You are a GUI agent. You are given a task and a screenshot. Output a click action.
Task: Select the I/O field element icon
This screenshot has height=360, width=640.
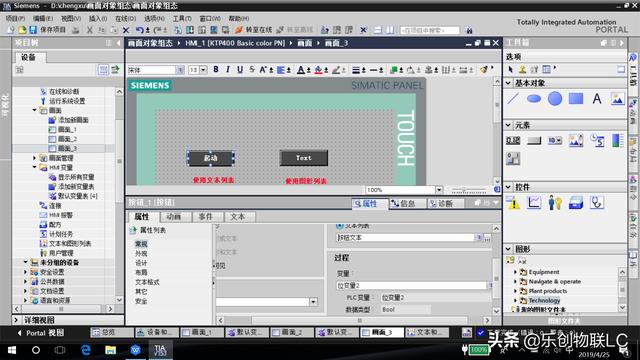[513, 140]
